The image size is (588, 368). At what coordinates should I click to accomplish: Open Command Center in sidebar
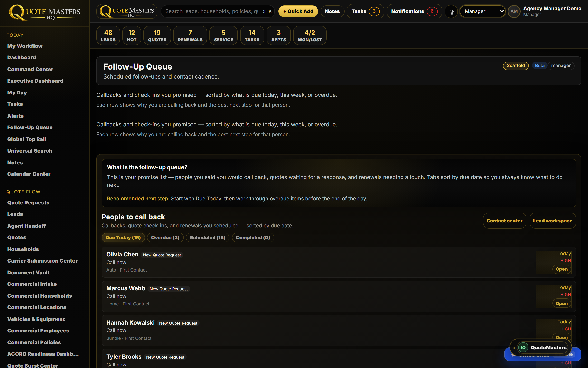(x=30, y=69)
